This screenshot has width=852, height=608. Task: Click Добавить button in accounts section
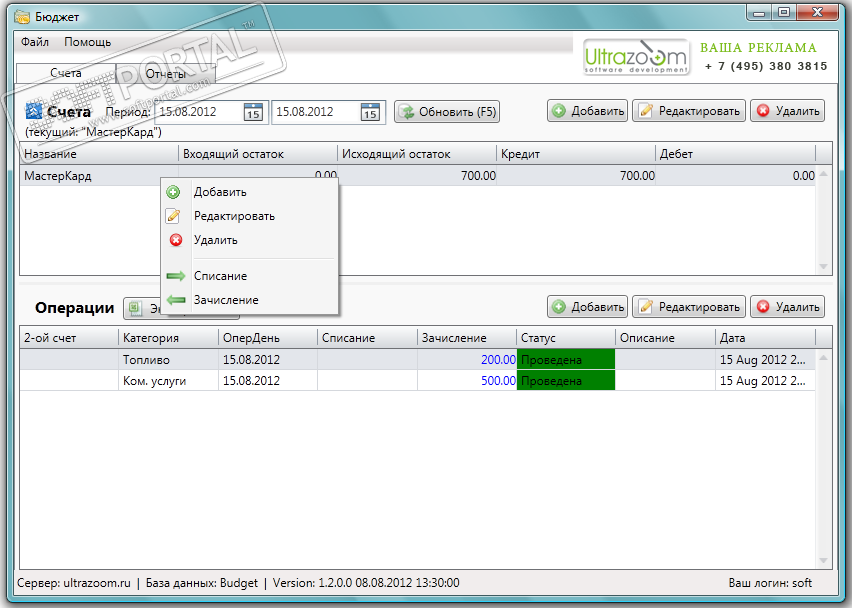click(x=587, y=111)
